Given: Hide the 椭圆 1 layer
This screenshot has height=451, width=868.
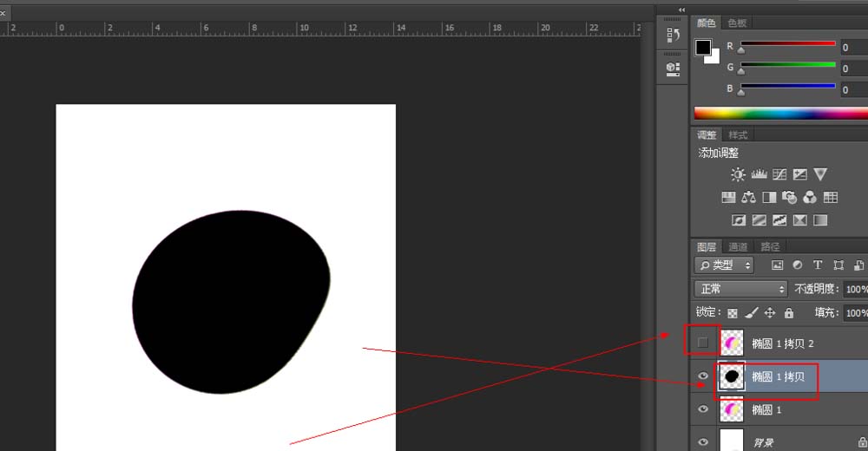Looking at the screenshot, I should coord(703,409).
